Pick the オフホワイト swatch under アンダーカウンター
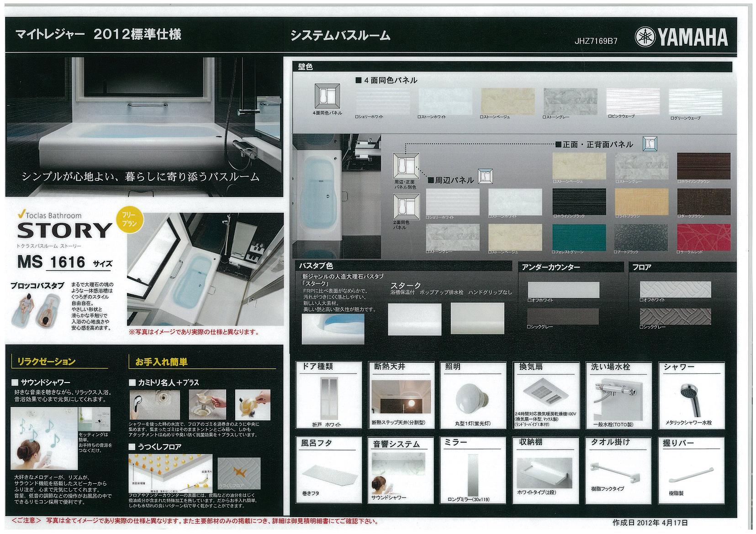This screenshot has height=534, width=756. coord(563,290)
